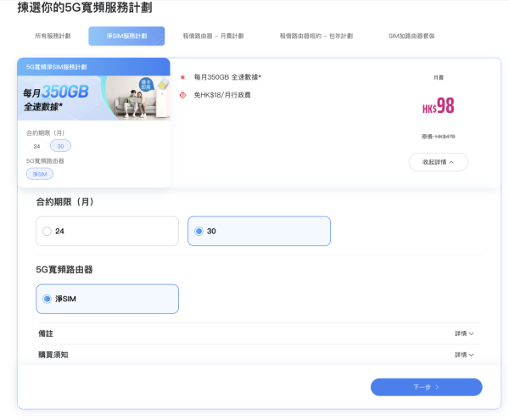Click the 免HK$18/月行政費 text

coord(222,95)
